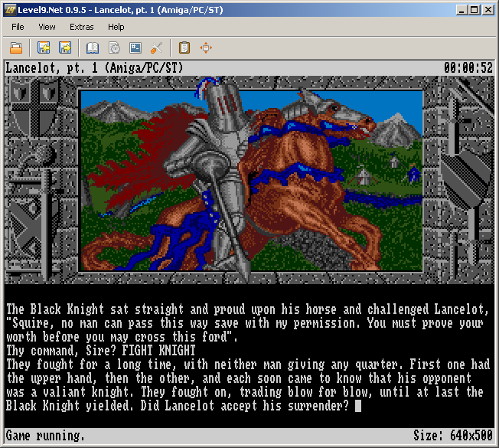Image resolution: width=499 pixels, height=448 pixels.
Task: Open the View menu
Action: pyautogui.click(x=47, y=27)
